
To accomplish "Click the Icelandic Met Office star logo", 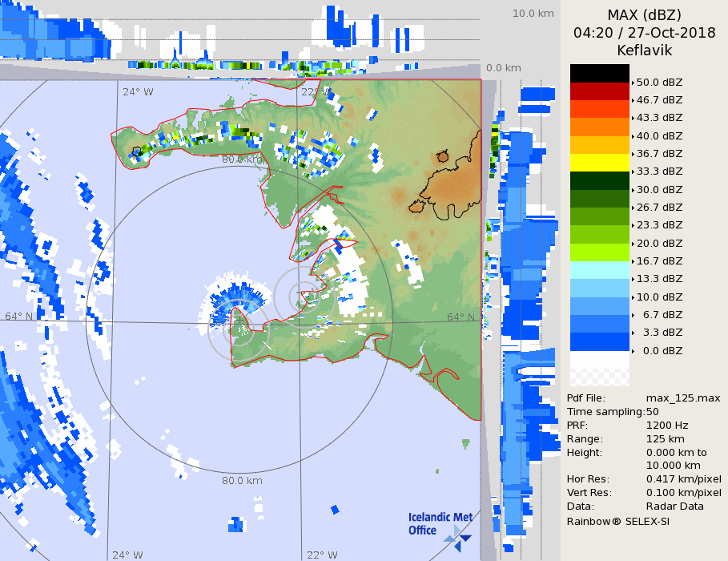I will (459, 537).
